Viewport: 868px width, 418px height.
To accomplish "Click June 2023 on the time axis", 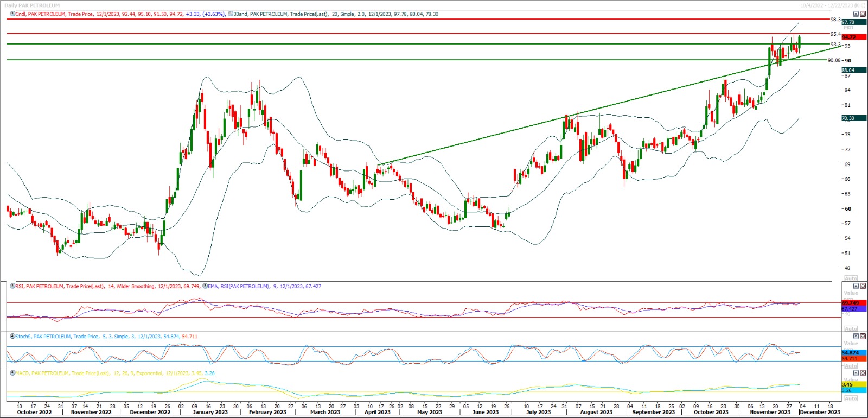I will pyautogui.click(x=486, y=412).
